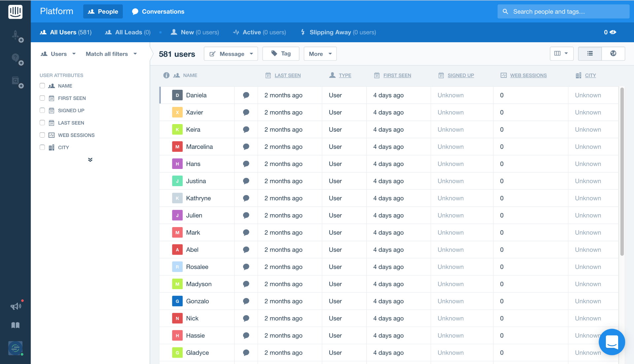Expand more user attributes with double chevron
Image resolution: width=634 pixels, height=364 pixels.
tap(90, 160)
